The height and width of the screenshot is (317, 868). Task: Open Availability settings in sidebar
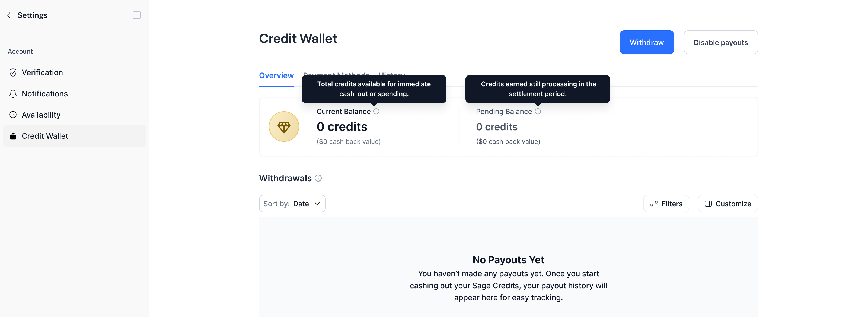pos(41,115)
